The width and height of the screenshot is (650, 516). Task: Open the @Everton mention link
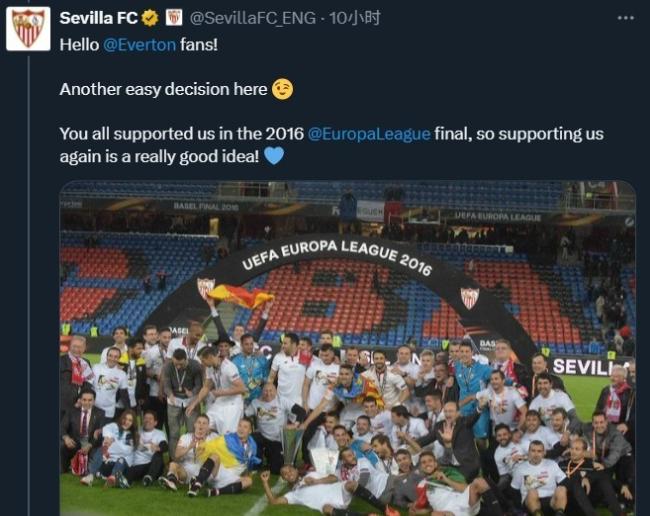click(x=139, y=45)
